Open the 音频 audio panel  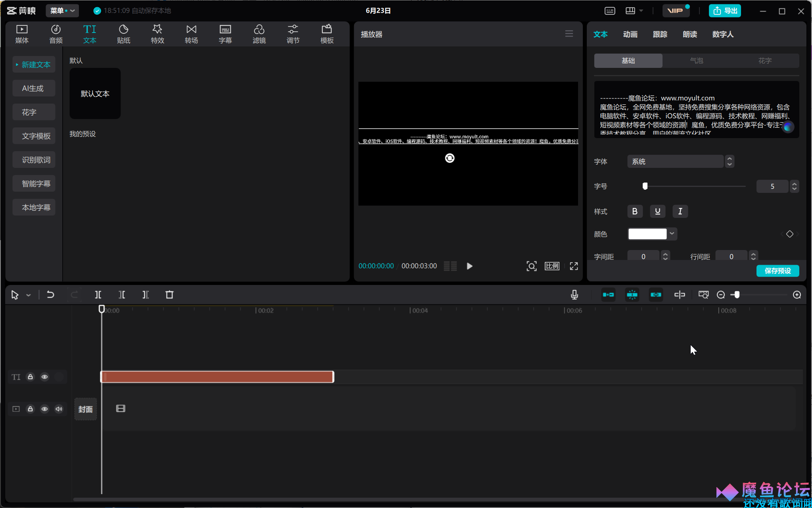(x=56, y=34)
